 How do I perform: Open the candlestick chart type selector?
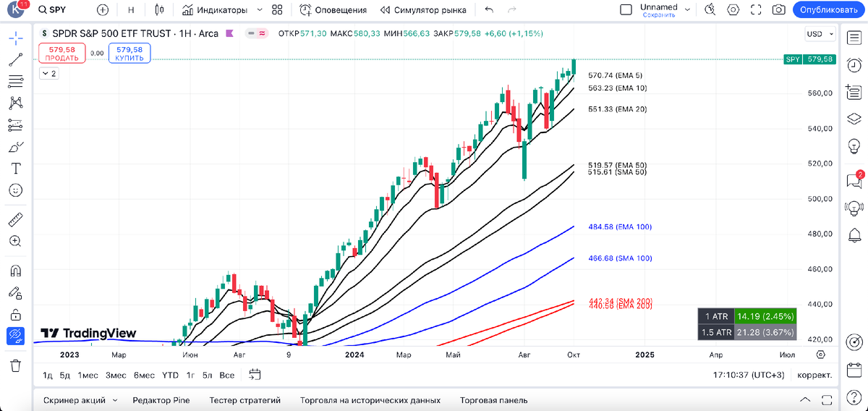[160, 10]
